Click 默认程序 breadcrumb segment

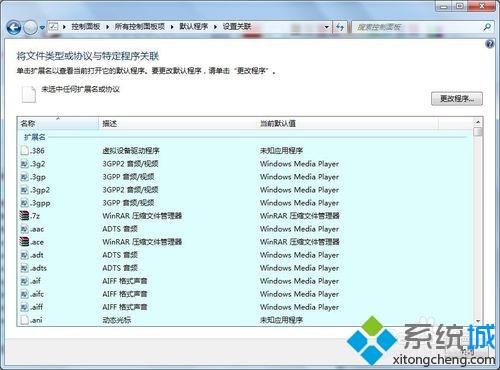193,27
